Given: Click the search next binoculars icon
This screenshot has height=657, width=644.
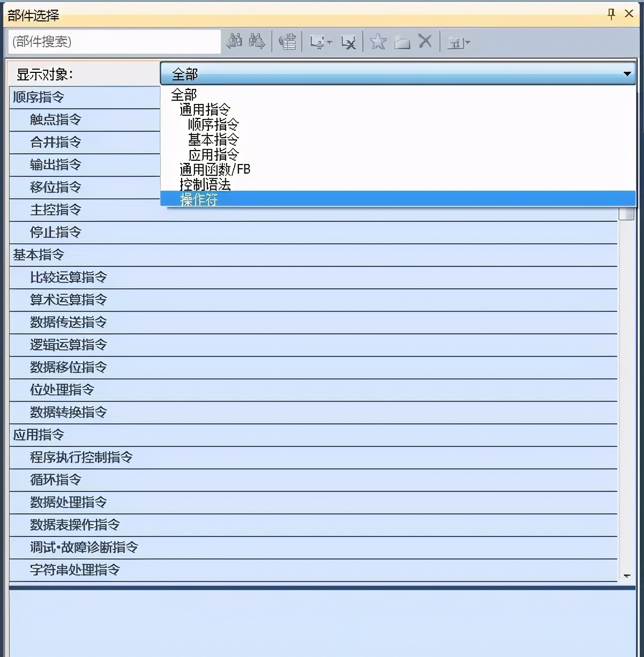Looking at the screenshot, I should coord(257,42).
